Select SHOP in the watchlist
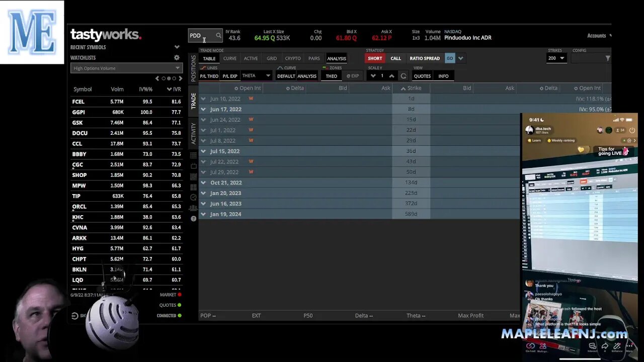Viewport: 644px width, 362px height. (x=126, y=175)
